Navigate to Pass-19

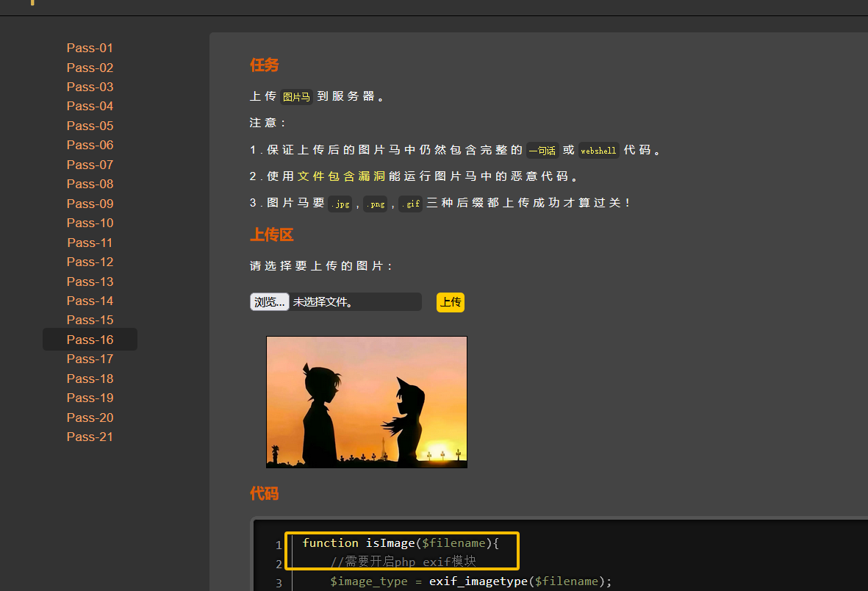coord(90,398)
